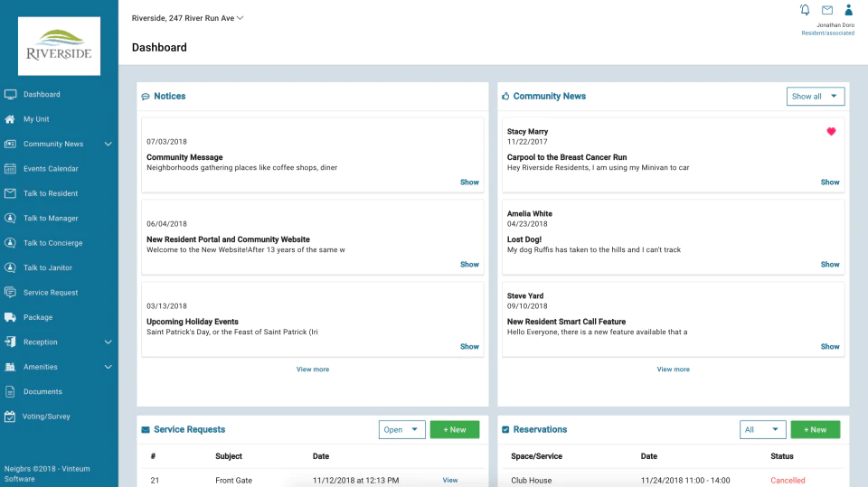Open the Show all dropdown in Community News
868x487 pixels.
(x=816, y=97)
